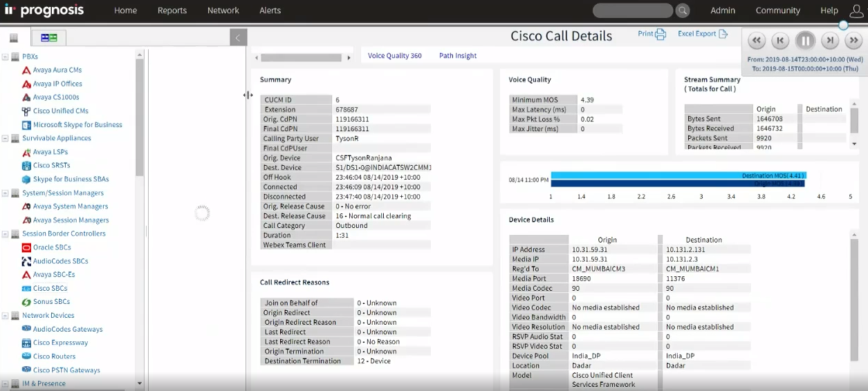
Task: Collapse the Survivable Appliances group
Action: coord(6,138)
